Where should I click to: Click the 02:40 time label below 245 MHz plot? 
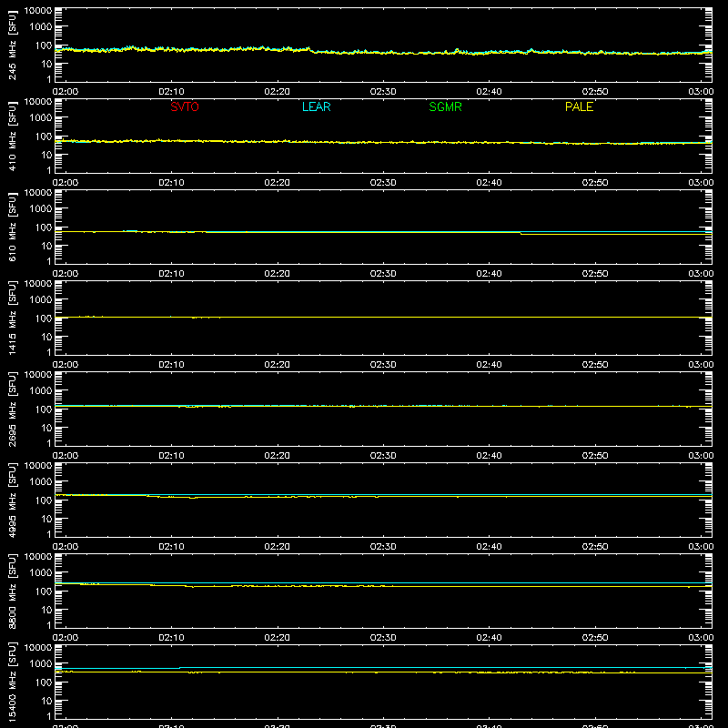pyautogui.click(x=489, y=92)
